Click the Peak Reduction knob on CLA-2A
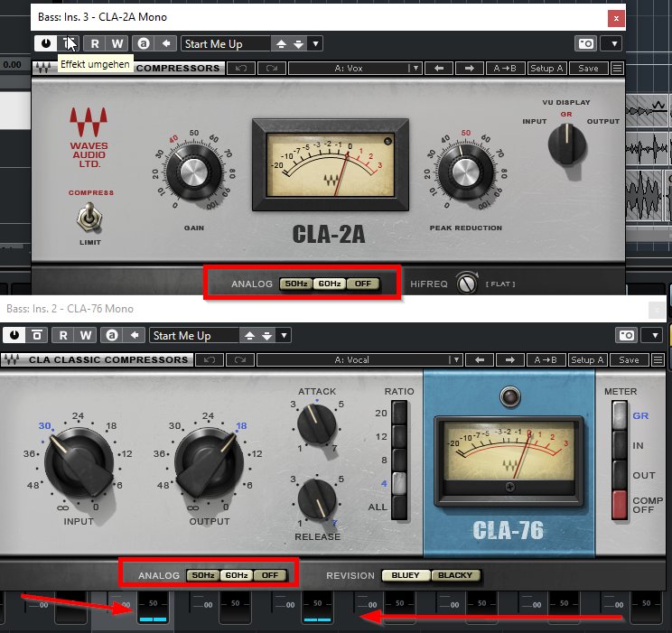 click(466, 172)
